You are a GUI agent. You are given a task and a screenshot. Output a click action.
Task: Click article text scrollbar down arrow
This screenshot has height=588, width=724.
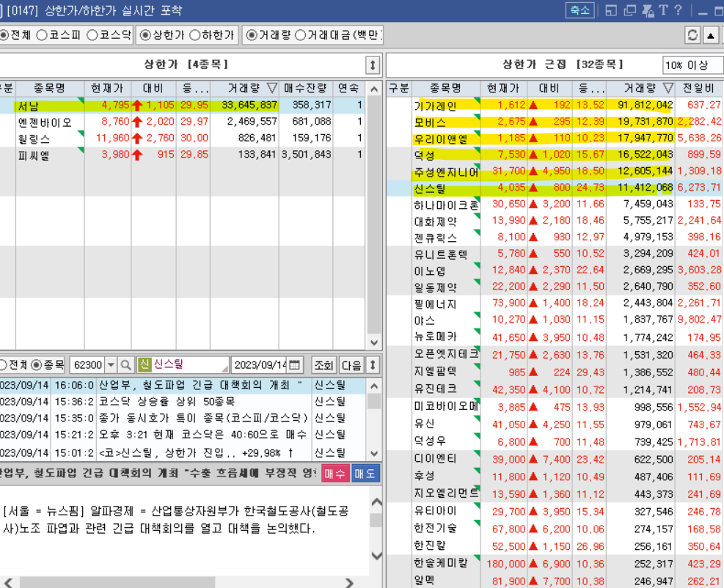pos(376,555)
